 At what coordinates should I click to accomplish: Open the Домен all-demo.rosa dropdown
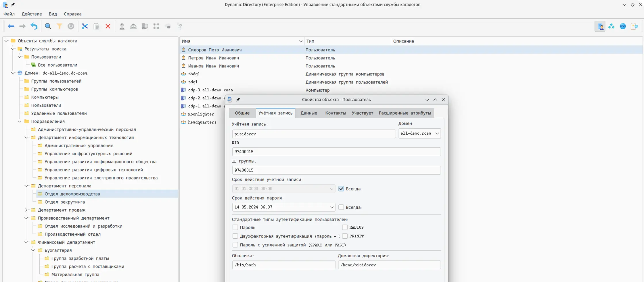click(x=419, y=133)
